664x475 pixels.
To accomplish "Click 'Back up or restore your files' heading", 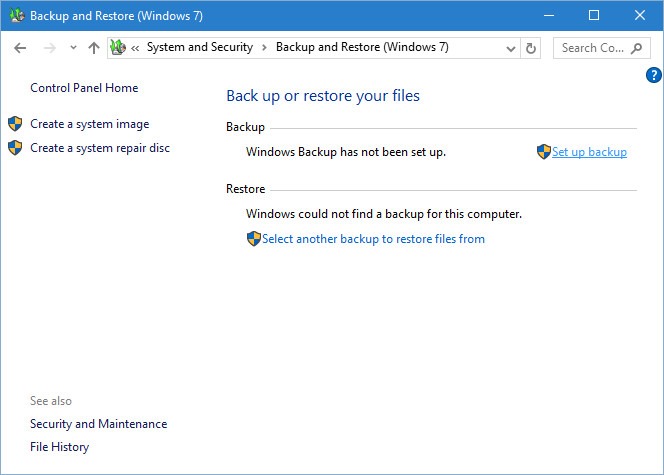I will tap(323, 96).
